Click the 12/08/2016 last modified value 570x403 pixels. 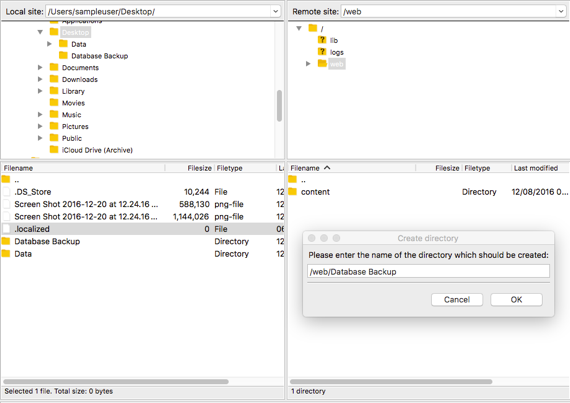pos(539,192)
